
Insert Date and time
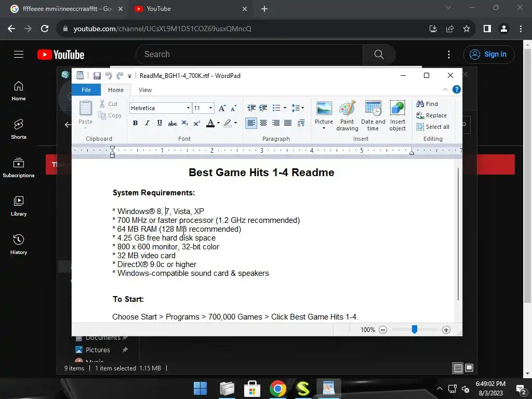(x=373, y=116)
